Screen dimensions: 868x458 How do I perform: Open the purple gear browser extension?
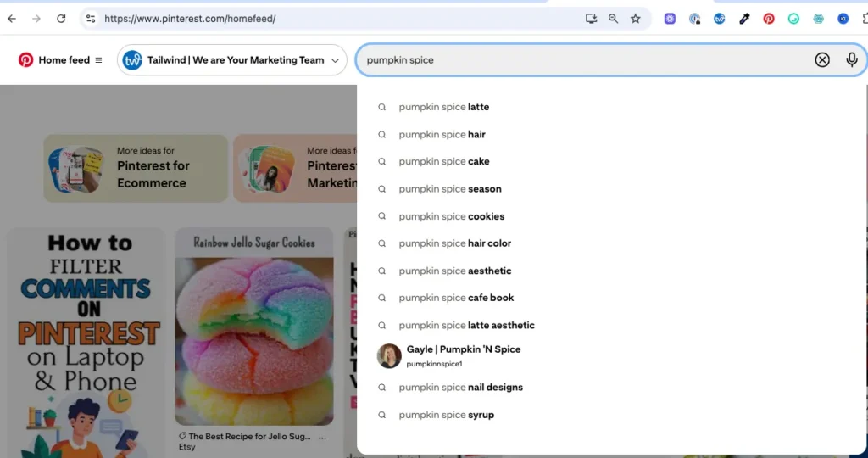(670, 19)
